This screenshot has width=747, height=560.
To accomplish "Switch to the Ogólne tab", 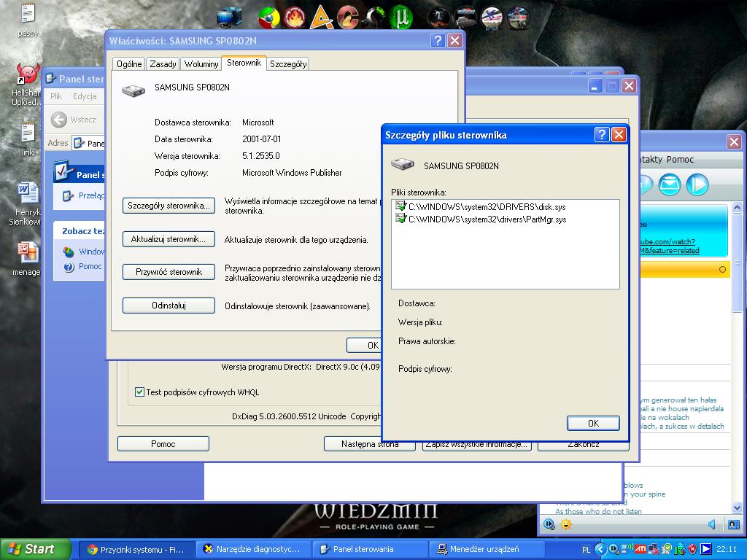I will click(x=129, y=64).
